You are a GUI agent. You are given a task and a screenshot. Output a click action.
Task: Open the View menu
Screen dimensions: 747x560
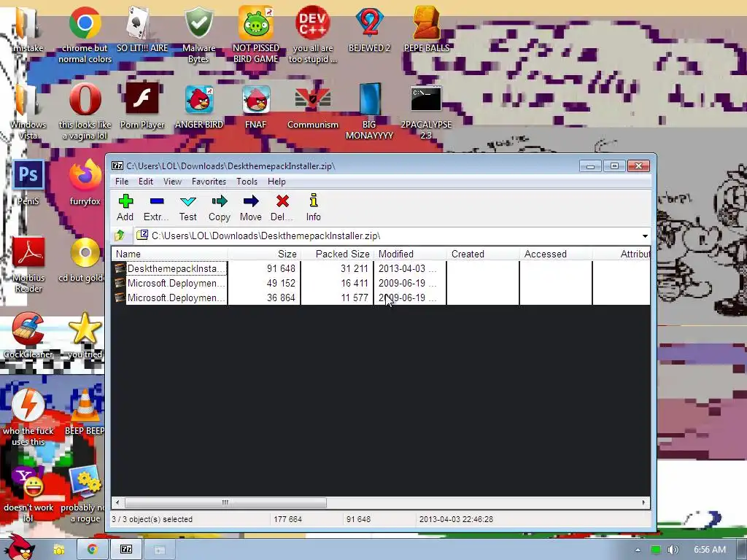[172, 182]
